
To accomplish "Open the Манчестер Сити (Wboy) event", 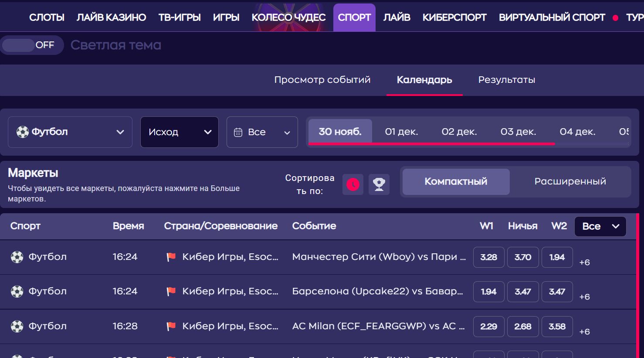I will (x=379, y=257).
